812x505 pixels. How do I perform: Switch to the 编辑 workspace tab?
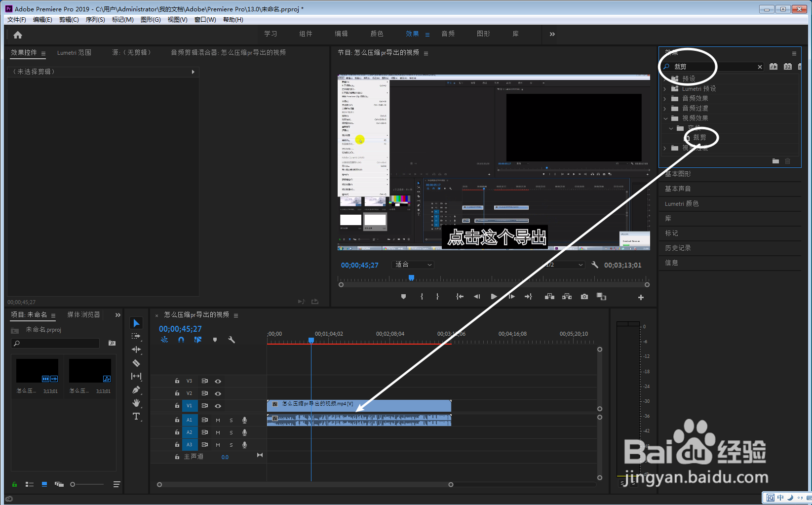[341, 34]
